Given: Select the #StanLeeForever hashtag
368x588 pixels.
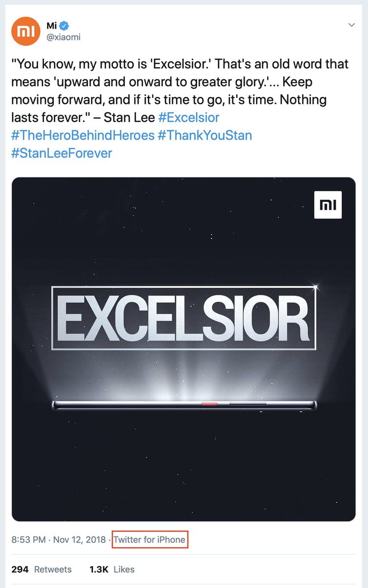Looking at the screenshot, I should [62, 153].
